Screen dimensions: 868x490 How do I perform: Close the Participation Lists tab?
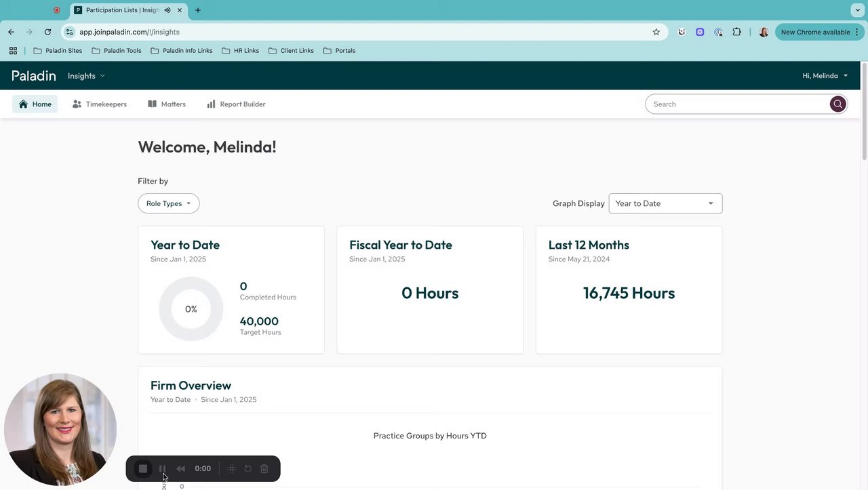(x=180, y=10)
